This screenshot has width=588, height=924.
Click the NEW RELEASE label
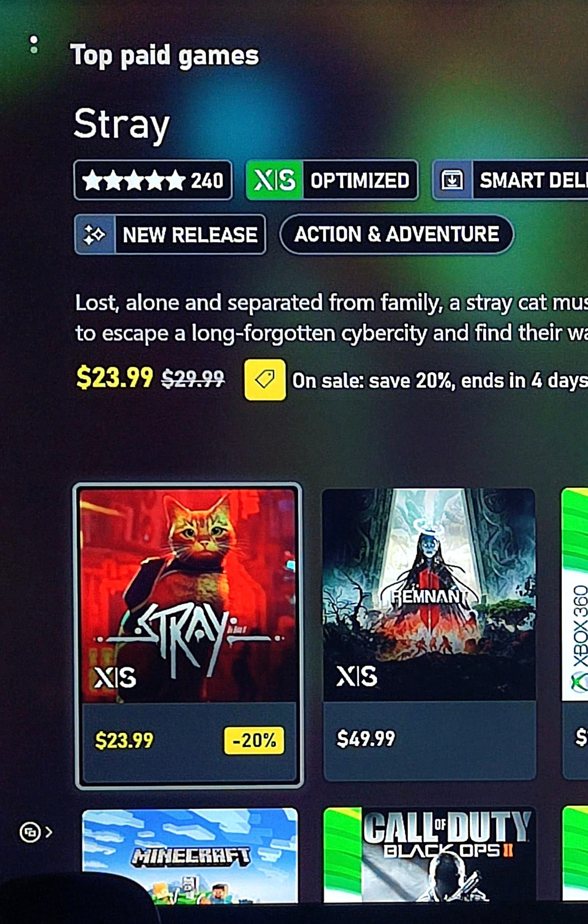point(190,235)
